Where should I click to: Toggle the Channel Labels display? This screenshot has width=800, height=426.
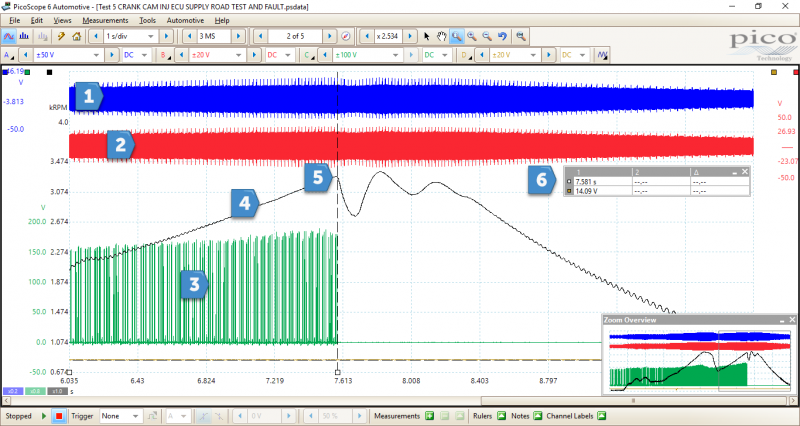coord(602,415)
